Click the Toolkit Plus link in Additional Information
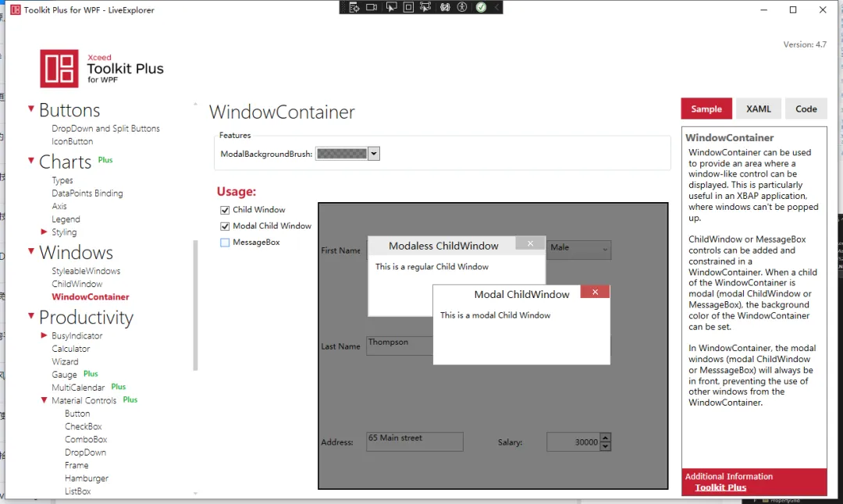Viewport: 843px width, 504px height. pos(720,487)
